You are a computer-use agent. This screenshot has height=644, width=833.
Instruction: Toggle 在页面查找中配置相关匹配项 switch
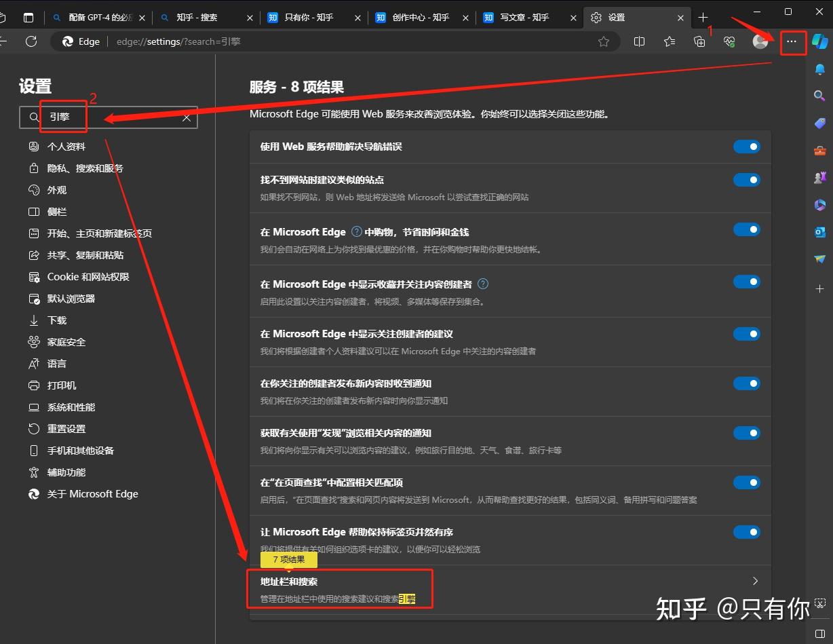click(747, 482)
